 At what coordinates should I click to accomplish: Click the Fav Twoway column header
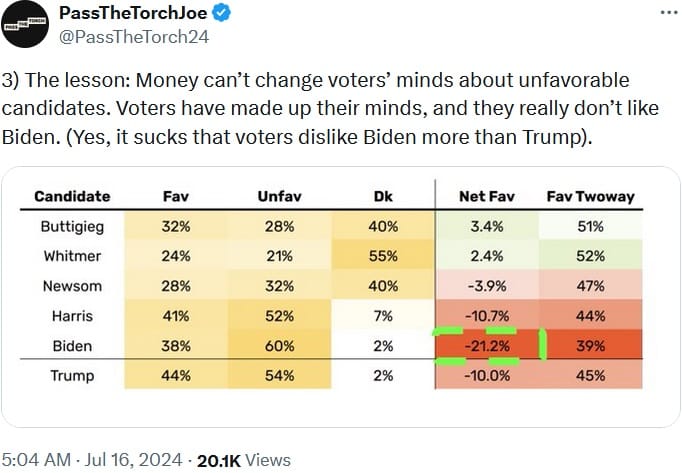pyautogui.click(x=591, y=196)
